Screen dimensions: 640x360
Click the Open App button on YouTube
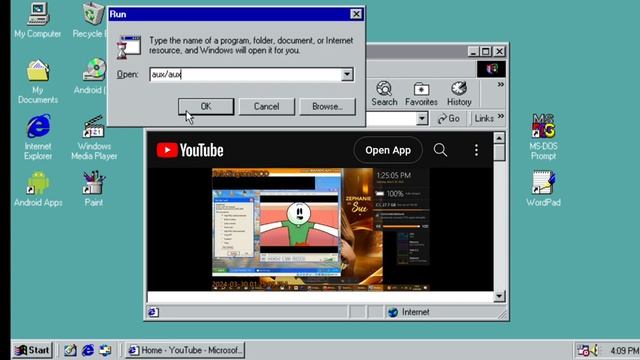[x=388, y=150]
